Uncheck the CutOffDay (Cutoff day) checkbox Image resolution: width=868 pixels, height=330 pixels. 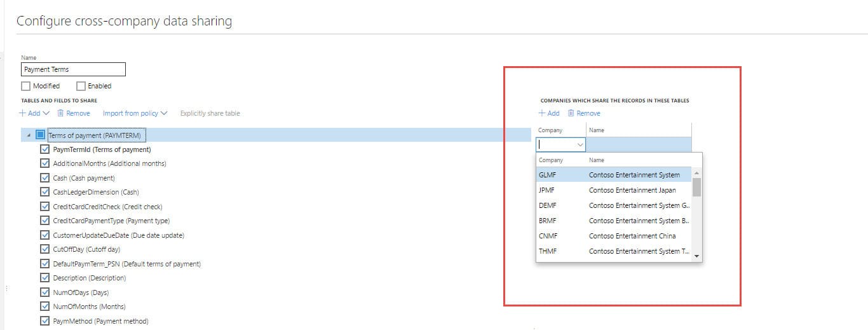tap(44, 249)
